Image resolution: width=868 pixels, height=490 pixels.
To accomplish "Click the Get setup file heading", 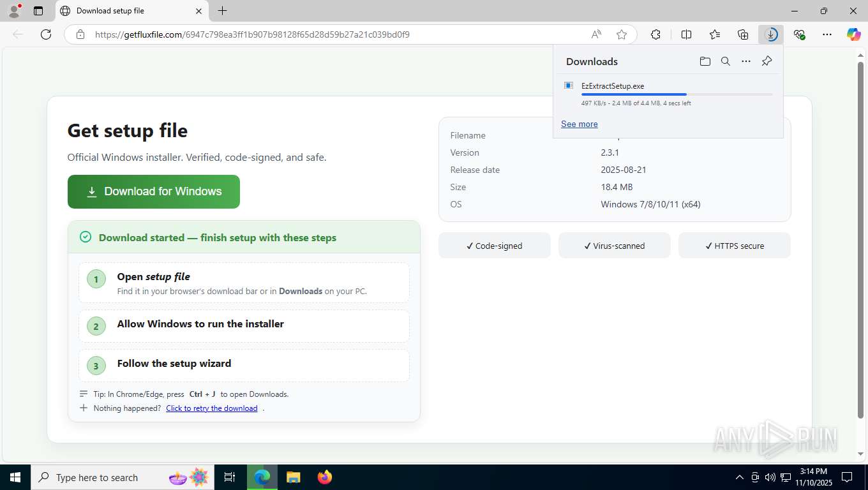I will (x=128, y=130).
